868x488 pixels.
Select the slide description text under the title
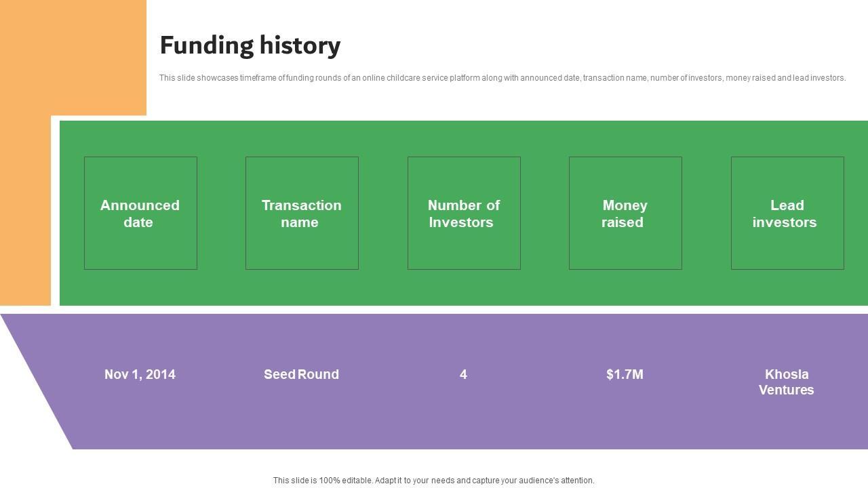pos(502,78)
